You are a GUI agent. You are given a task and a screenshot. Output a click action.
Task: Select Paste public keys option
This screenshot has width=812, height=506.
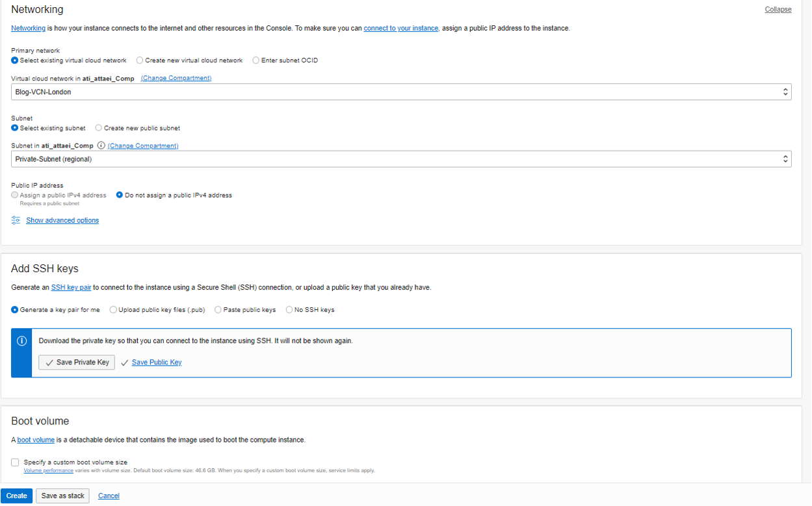point(218,310)
